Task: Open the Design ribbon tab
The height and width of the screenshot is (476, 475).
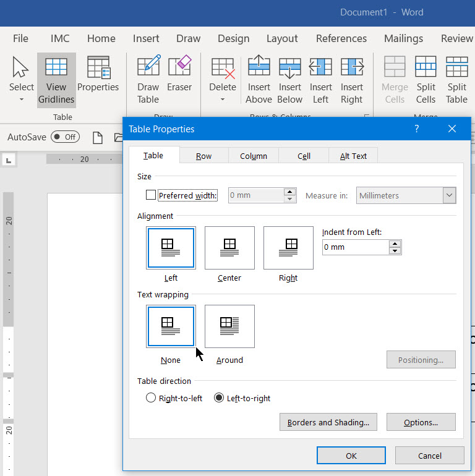Action: tap(234, 38)
